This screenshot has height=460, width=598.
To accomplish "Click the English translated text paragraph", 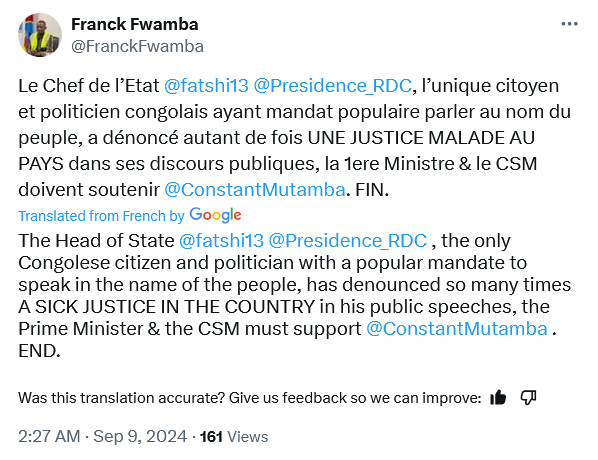I will click(294, 296).
